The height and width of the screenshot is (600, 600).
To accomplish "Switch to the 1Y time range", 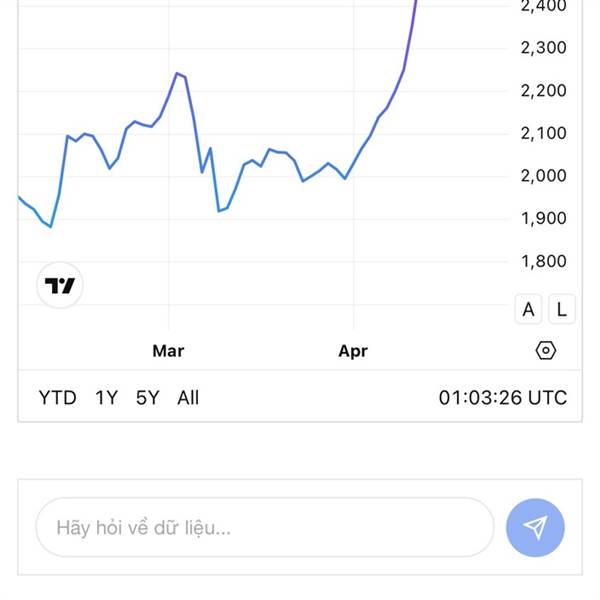I will pos(106,398).
